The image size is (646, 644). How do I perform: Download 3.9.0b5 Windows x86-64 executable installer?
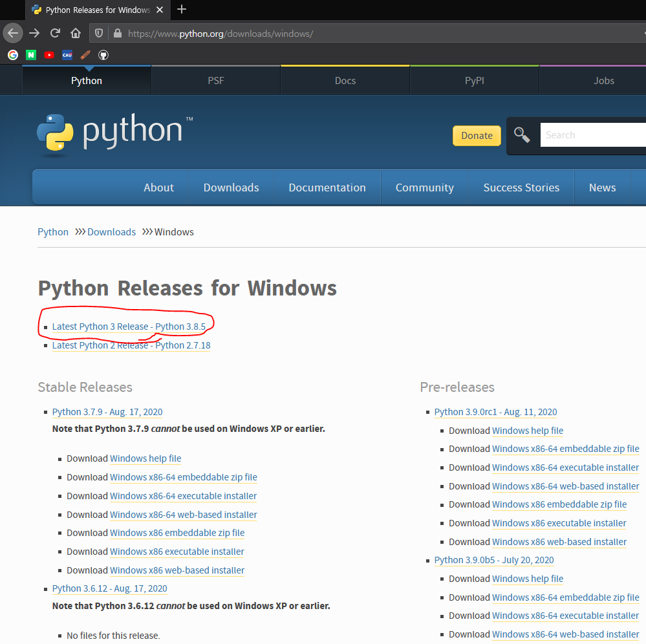566,616
